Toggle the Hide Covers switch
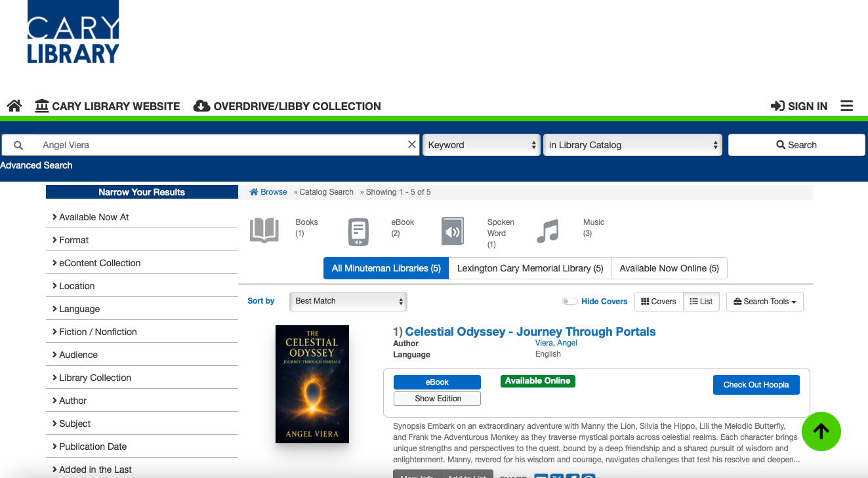Screen dimensions: 868x478 [x=569, y=302]
